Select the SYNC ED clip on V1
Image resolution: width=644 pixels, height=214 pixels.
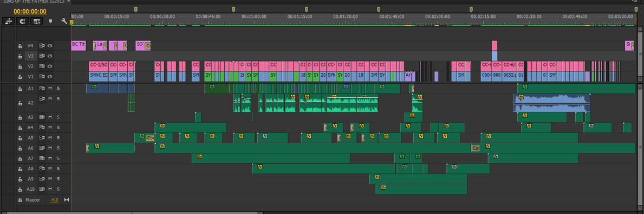click(99, 76)
